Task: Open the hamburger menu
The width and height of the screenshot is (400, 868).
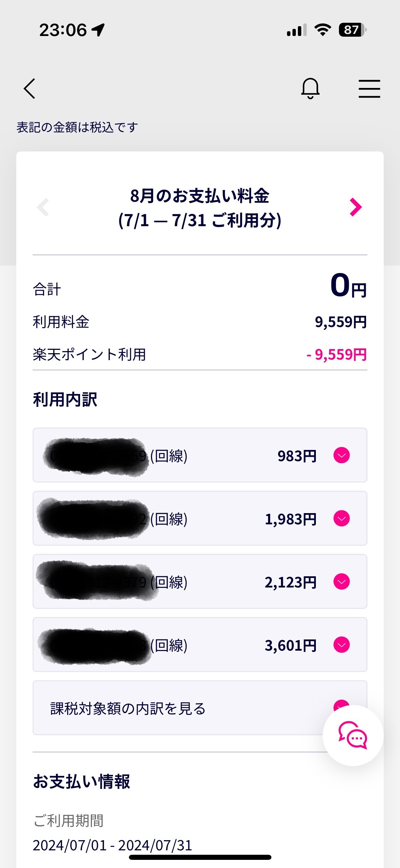Action: (x=369, y=89)
